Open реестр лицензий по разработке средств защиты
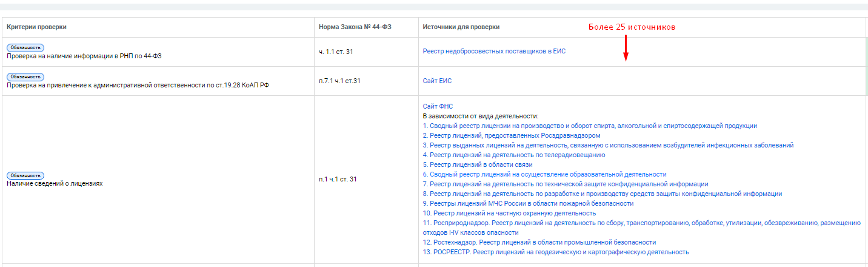This screenshot has height=267, width=868. [x=603, y=194]
